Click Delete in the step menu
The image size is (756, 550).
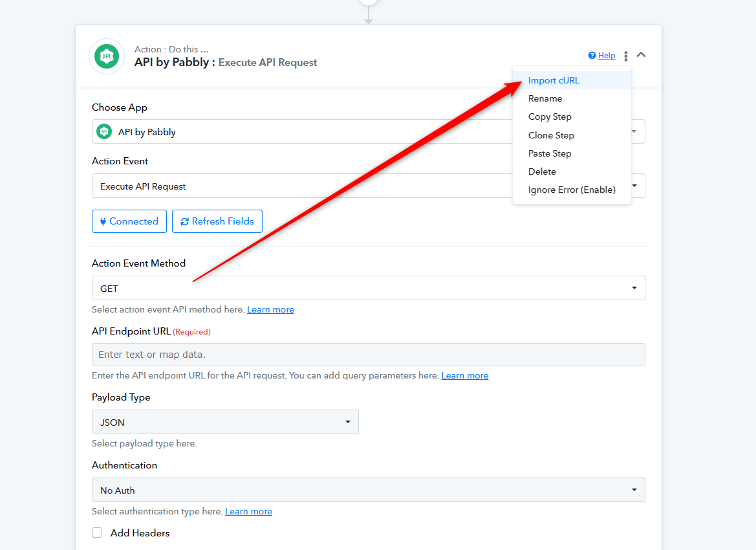pos(572,171)
